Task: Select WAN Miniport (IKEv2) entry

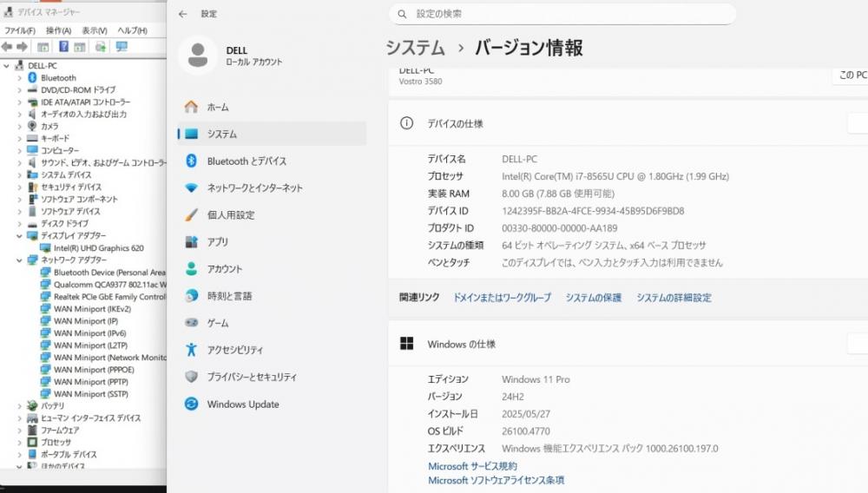Action: point(92,309)
